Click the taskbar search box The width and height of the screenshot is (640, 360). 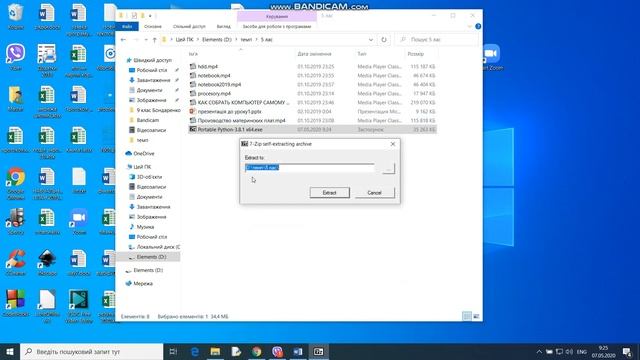tap(91, 351)
